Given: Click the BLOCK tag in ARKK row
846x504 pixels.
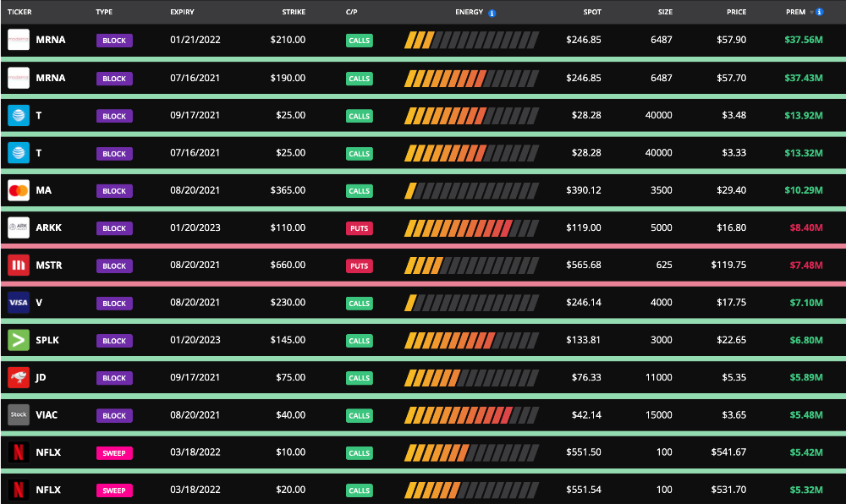Looking at the screenshot, I should coord(114,228).
